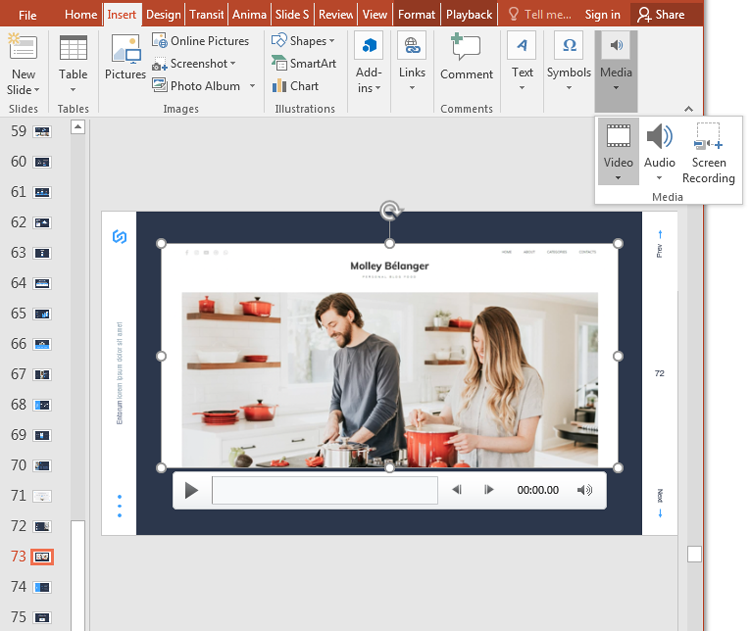Insert a SmartArt graphic

[304, 64]
